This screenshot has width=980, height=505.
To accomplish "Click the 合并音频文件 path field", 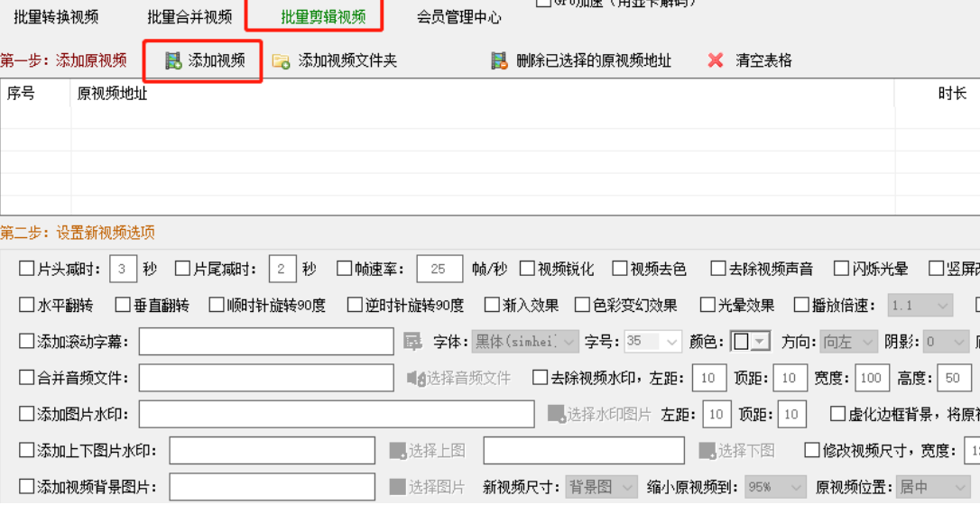I will (x=266, y=378).
